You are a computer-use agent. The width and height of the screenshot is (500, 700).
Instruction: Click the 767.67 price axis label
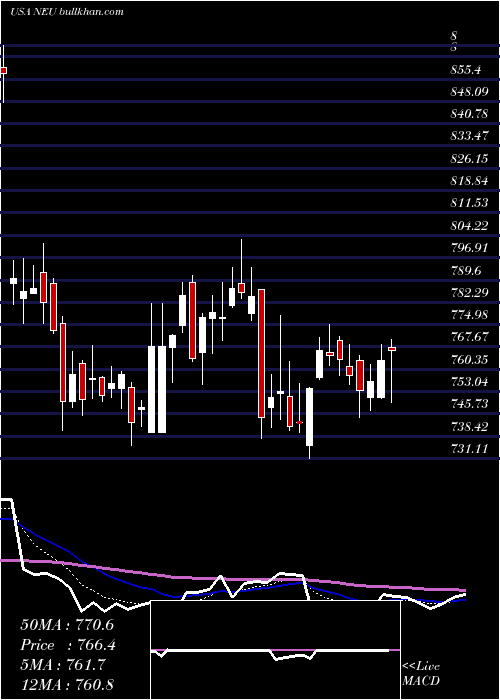tap(469, 338)
